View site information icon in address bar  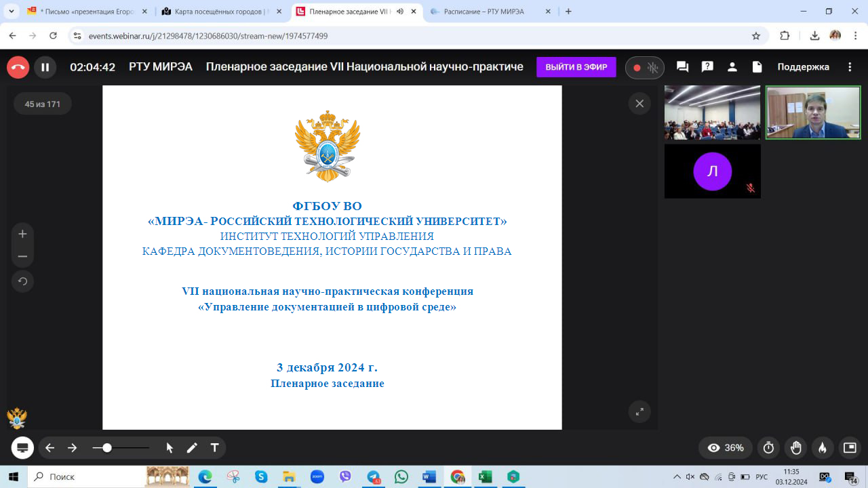(x=77, y=36)
